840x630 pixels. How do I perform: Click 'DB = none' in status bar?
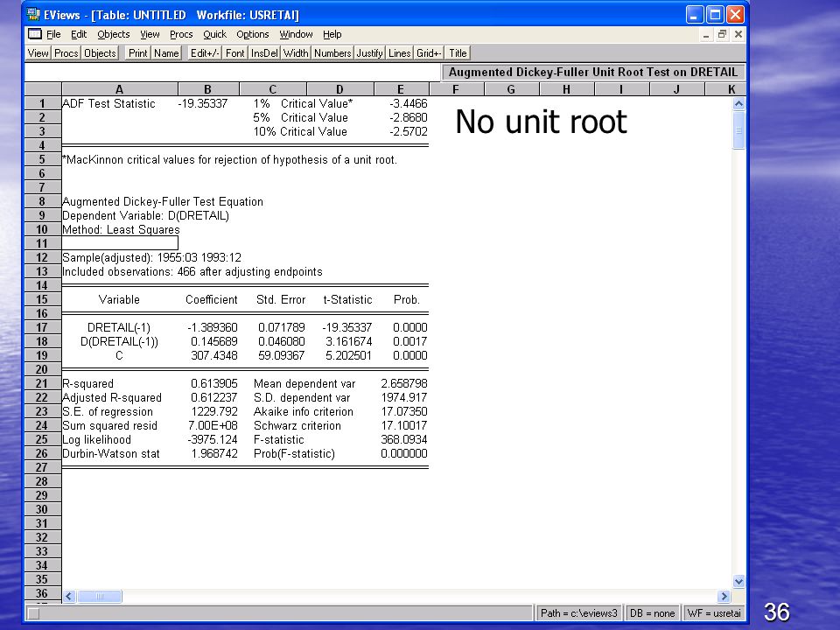[x=653, y=612]
